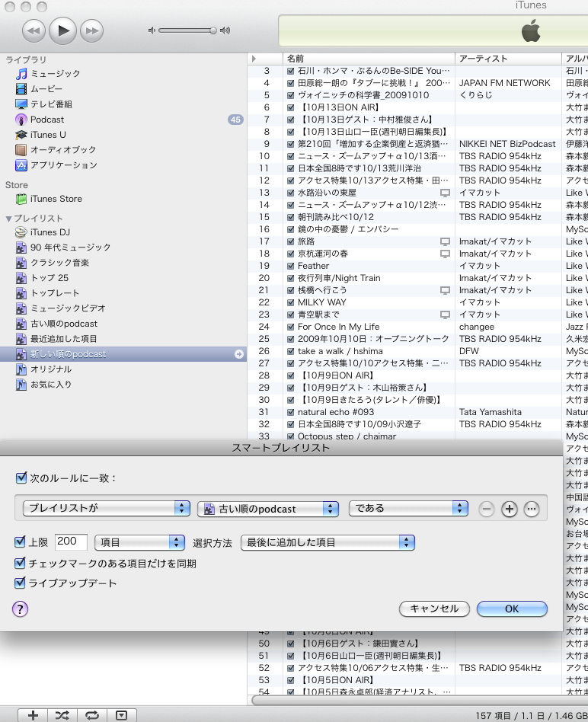Toggle the 次のルールに一致 checkbox
Image resolution: width=588 pixels, height=722 pixels.
(21, 478)
